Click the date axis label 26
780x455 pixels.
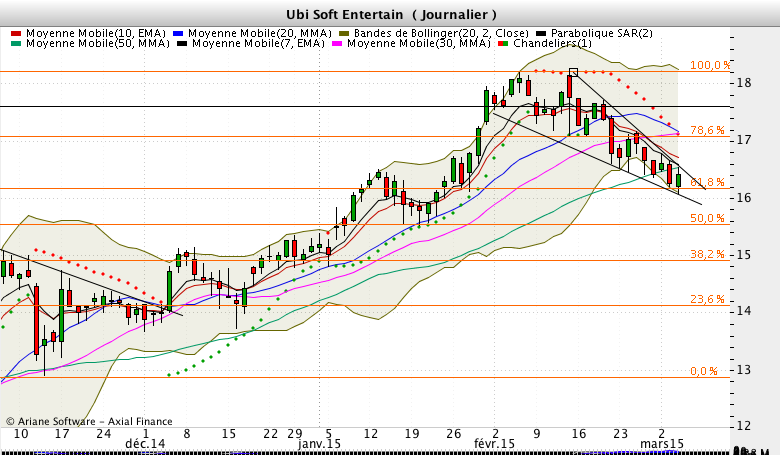click(454, 434)
